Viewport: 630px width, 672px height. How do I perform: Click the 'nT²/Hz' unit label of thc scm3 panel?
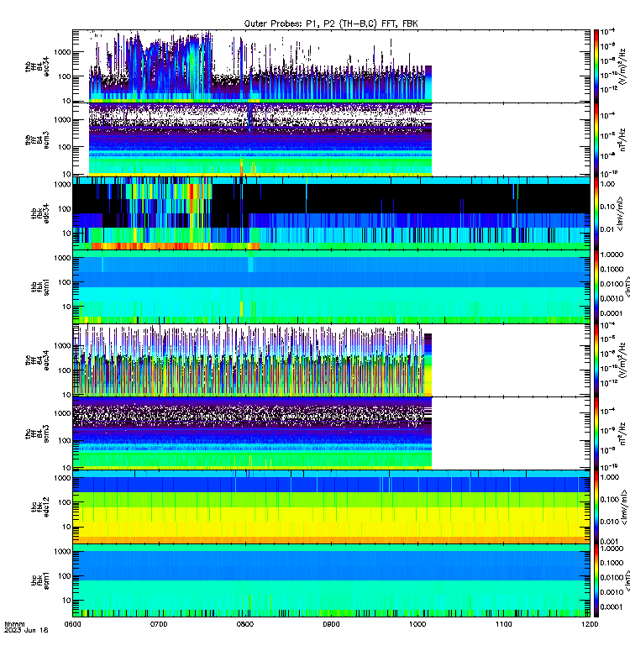pos(623,433)
